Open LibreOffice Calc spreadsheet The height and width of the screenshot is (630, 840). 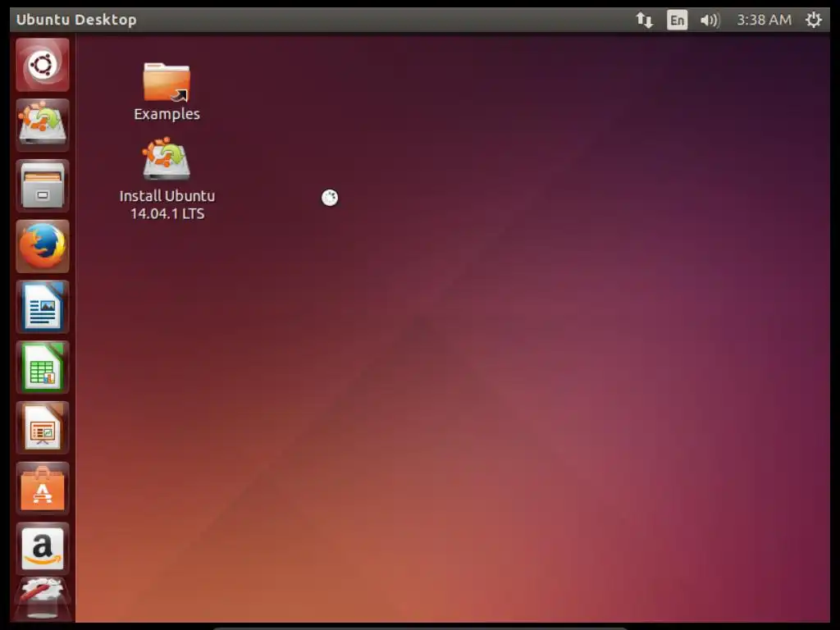point(43,367)
